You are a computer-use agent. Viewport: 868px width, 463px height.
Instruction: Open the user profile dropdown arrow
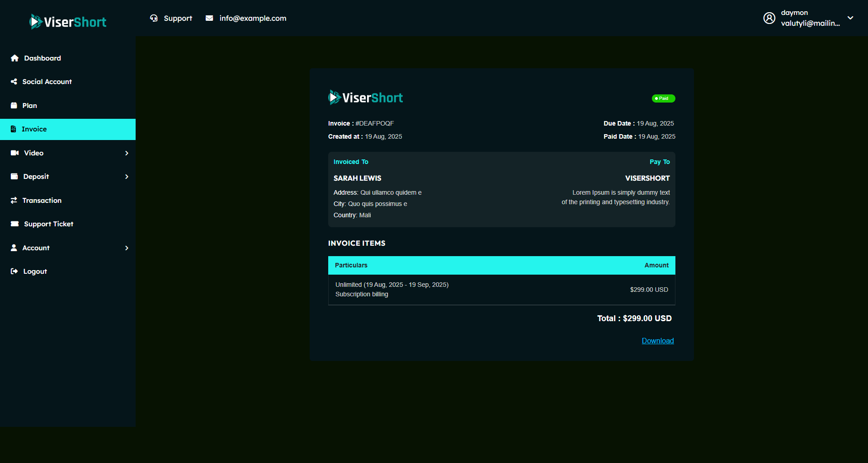point(850,18)
